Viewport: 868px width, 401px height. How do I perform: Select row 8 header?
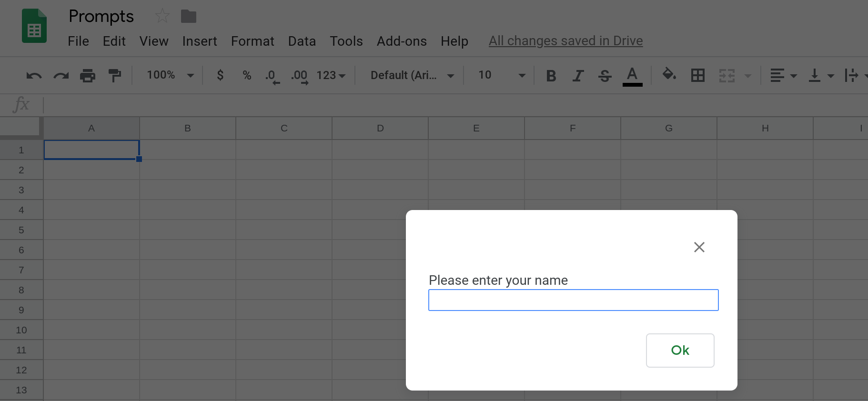21,290
